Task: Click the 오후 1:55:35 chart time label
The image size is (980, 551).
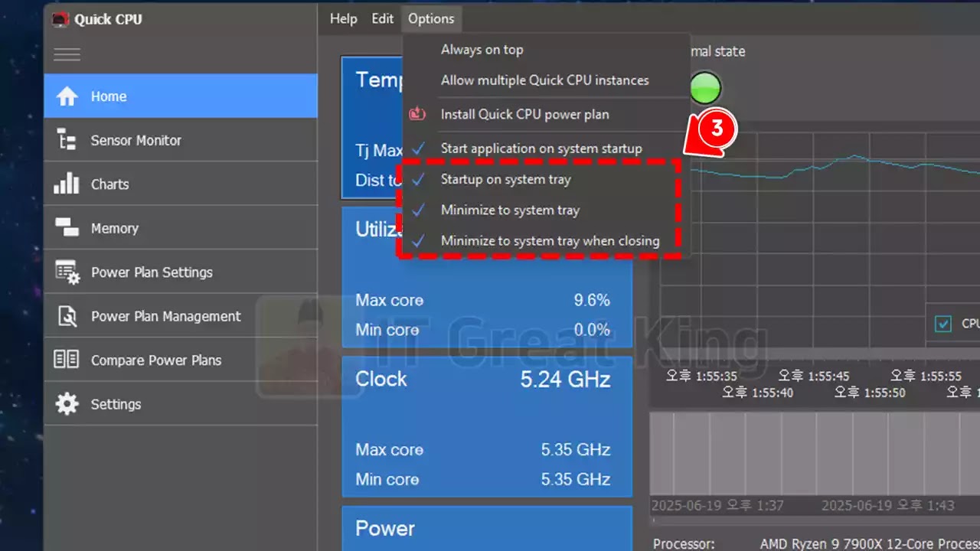Action: click(x=702, y=377)
